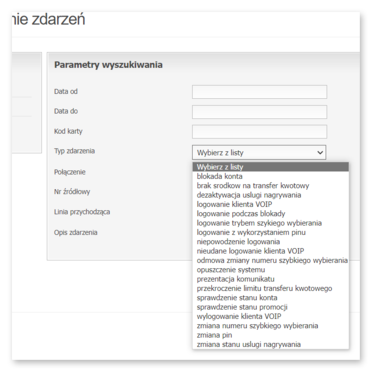The image size is (370, 370).
Task: Click the 'Kod karty' input box
Action: pyautogui.click(x=259, y=132)
